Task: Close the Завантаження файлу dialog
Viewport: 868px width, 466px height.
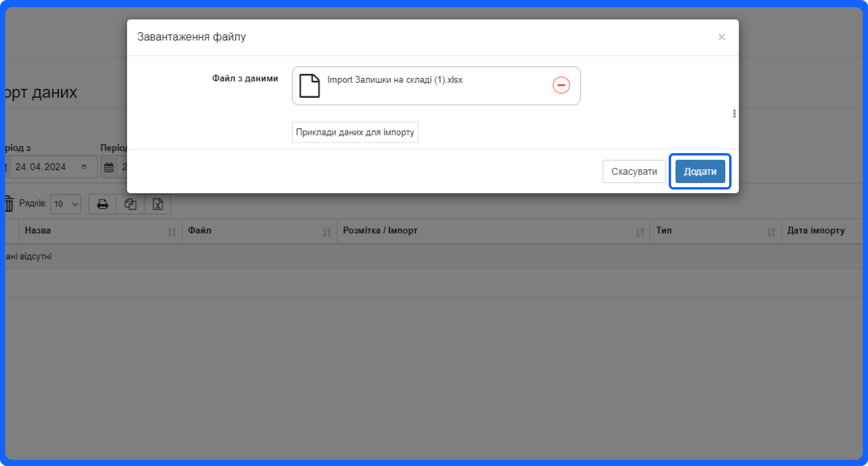Action: 721,37
